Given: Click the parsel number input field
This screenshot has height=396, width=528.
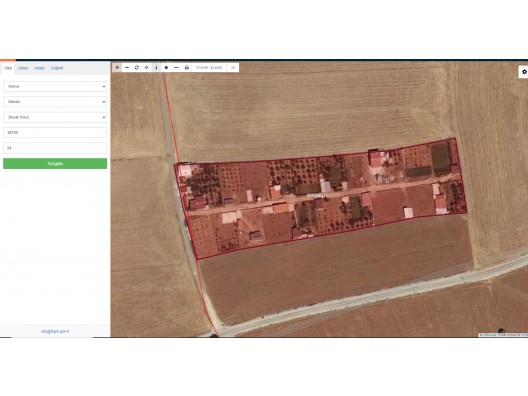Looking at the screenshot, I should 55,148.
